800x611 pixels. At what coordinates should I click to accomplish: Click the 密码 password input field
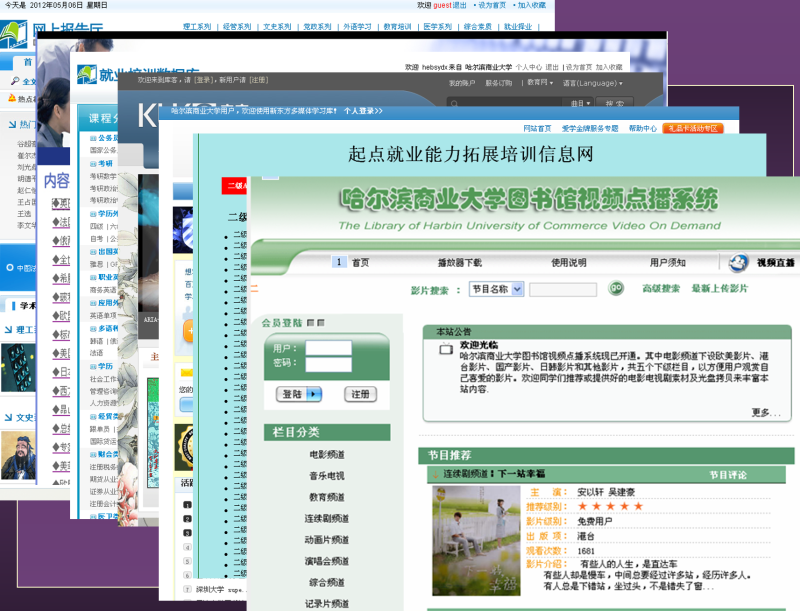[329, 364]
